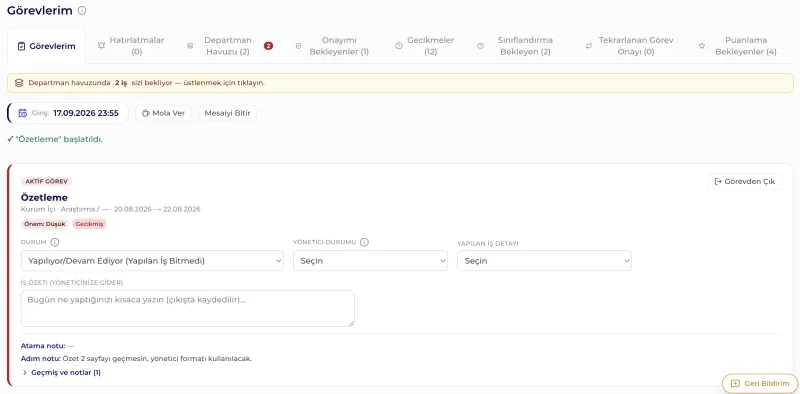
Task: Open the Durum dropdown
Action: click(x=152, y=261)
